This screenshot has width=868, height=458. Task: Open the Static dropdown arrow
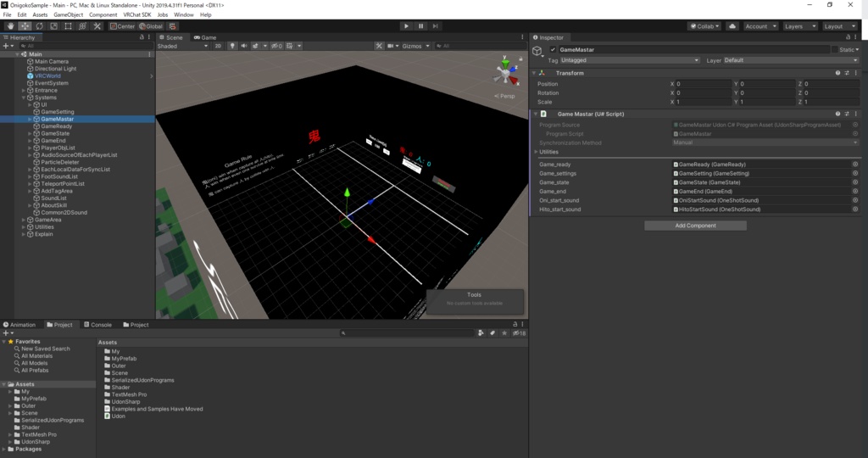[858, 50]
